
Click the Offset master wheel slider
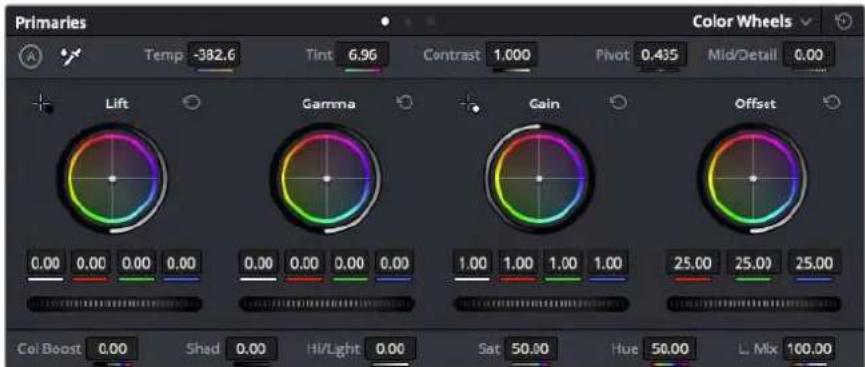(x=754, y=304)
